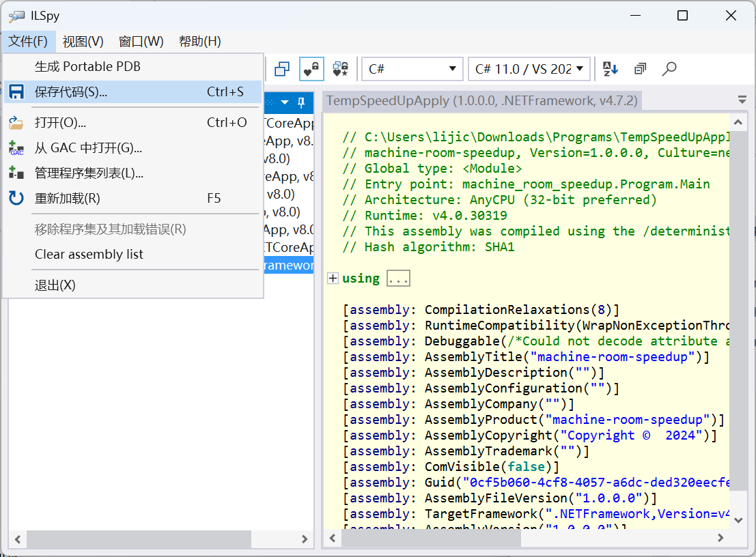Select 管理程序集列表(L)... entry
The image size is (756, 557).
133,173
